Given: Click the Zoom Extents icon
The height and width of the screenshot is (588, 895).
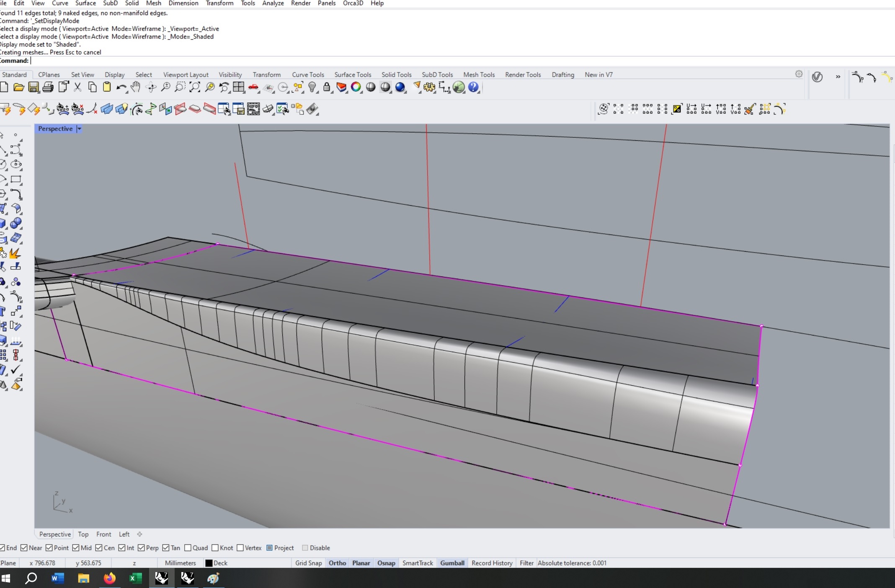Looking at the screenshot, I should 195,87.
